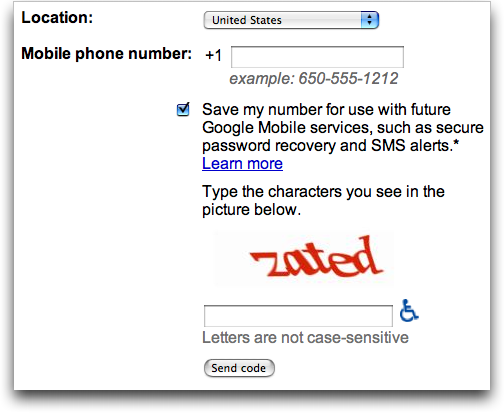This screenshot has width=504, height=413.
Task: Uncheck the Save my number checkbox
Action: tap(183, 109)
